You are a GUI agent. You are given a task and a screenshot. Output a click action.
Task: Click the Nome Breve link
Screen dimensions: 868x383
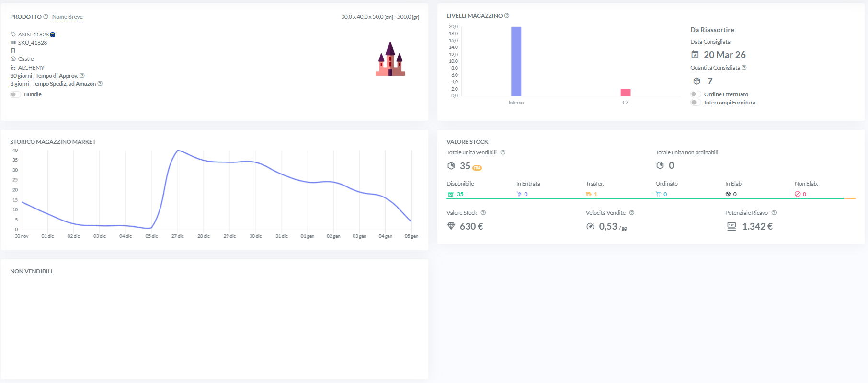coord(68,17)
